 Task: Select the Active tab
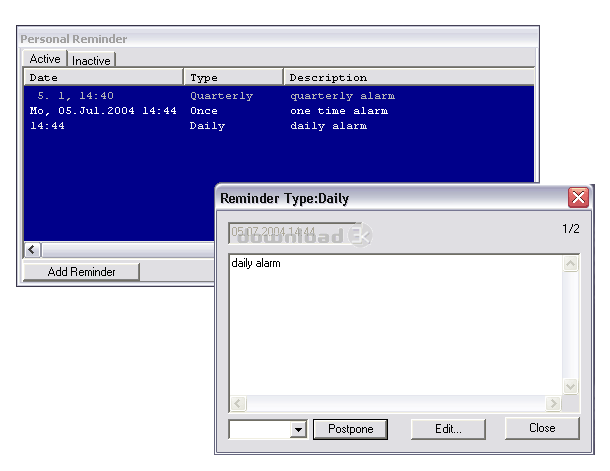coord(45,59)
